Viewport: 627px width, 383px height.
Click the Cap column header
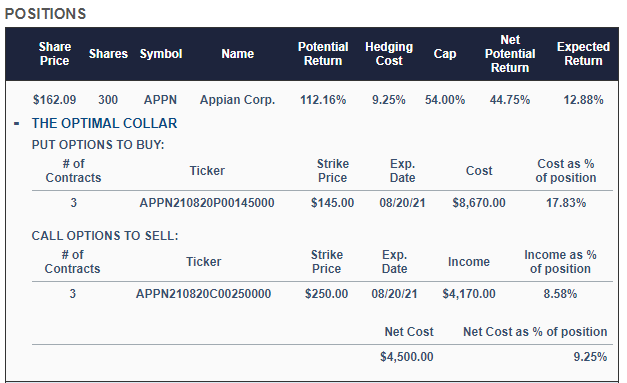445,54
